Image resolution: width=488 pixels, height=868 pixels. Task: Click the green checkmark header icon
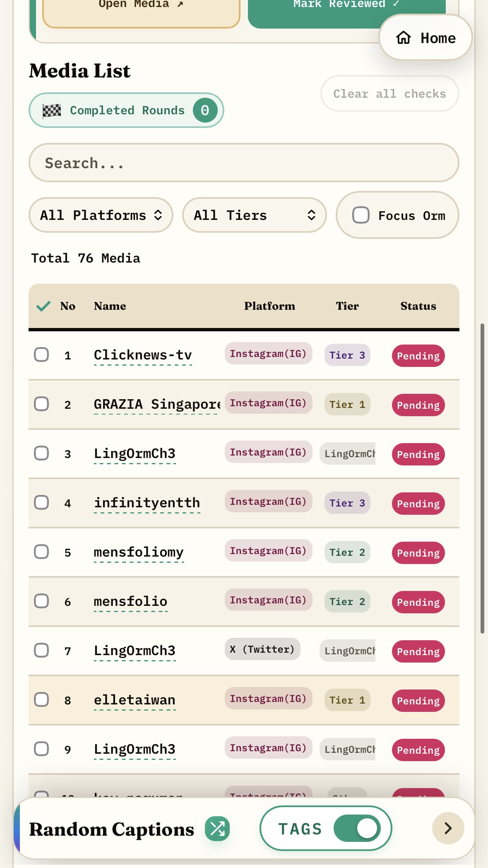(43, 306)
